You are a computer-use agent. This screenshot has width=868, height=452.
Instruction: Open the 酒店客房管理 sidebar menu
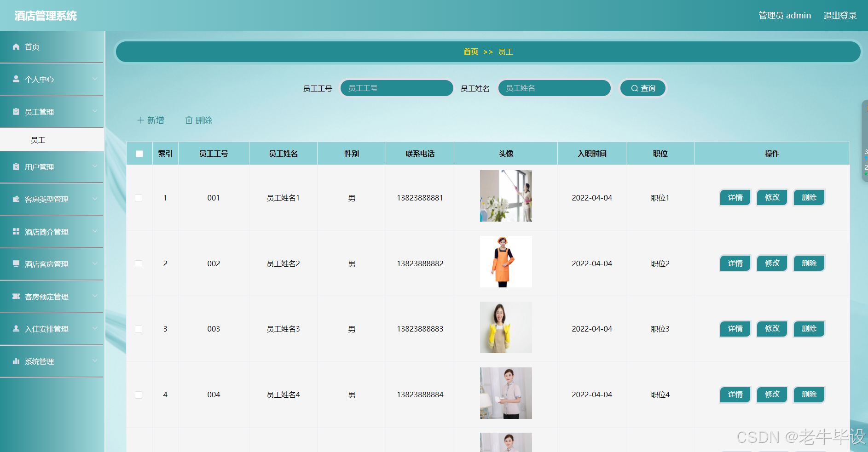point(52,264)
